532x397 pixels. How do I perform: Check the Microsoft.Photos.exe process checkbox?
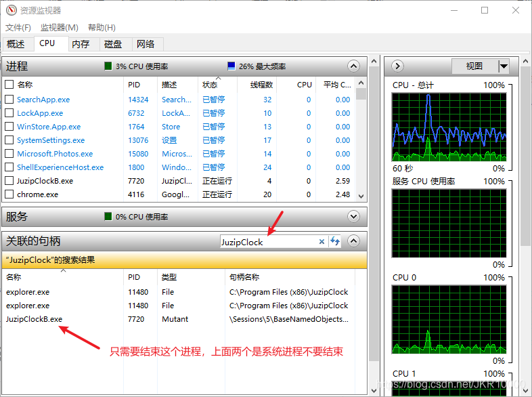pos(9,154)
